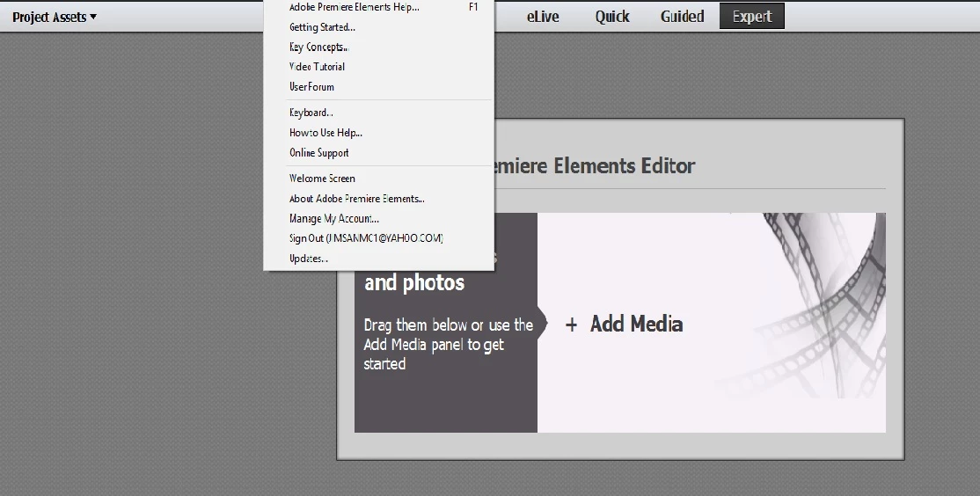Switch to the Guided tab
Screen dimensions: 980x496
click(x=682, y=16)
